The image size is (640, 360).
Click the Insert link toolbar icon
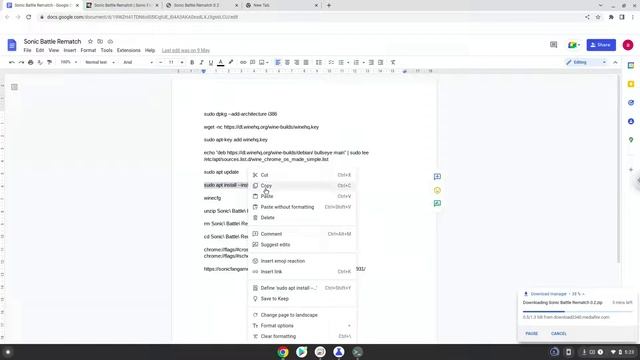(243, 62)
